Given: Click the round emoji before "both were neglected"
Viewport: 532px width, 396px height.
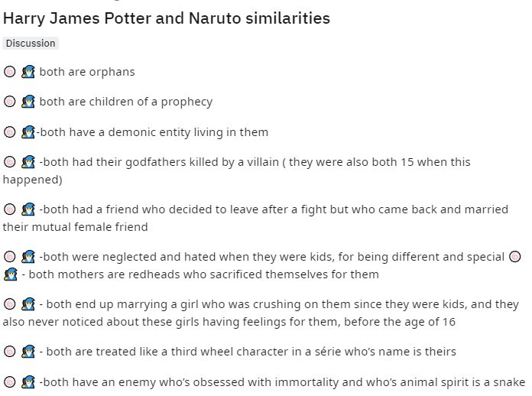Looking at the screenshot, I should point(10,257).
